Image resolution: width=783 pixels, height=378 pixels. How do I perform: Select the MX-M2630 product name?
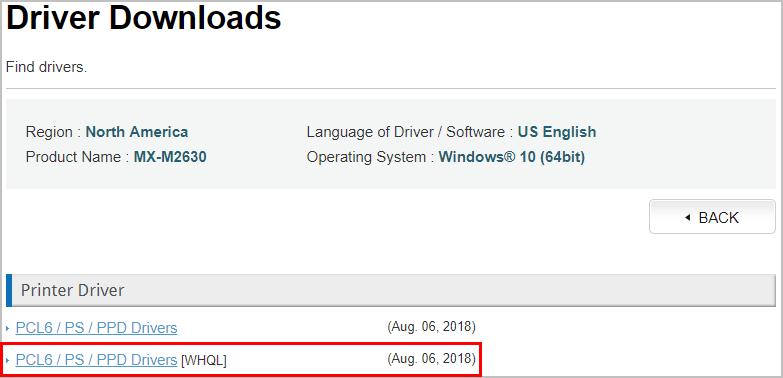(170, 157)
